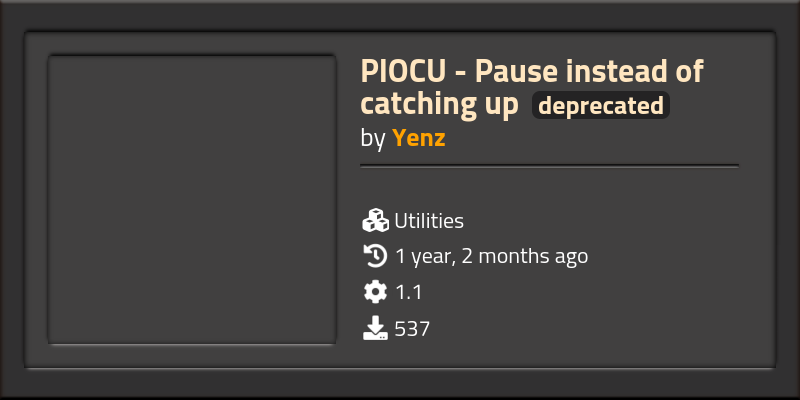Click the '1 year, 2 months ago' text
Viewport: 800px width, 400px height.
click(491, 256)
